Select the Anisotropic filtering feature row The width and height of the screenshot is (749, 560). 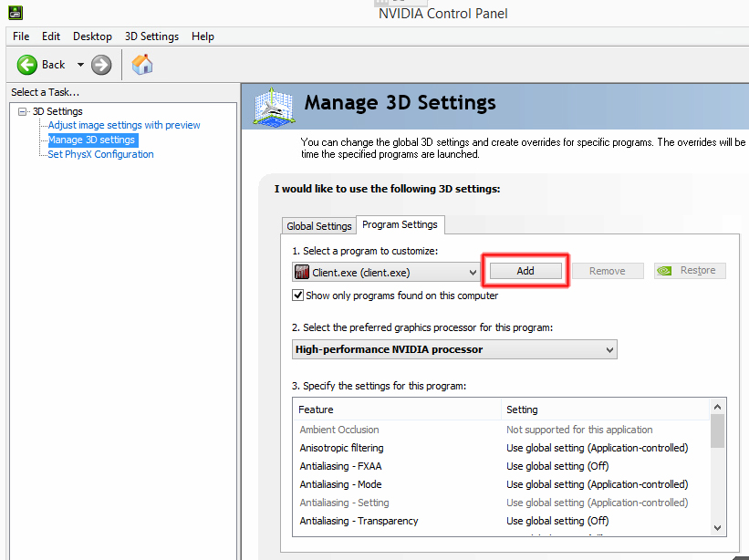tap(502, 448)
